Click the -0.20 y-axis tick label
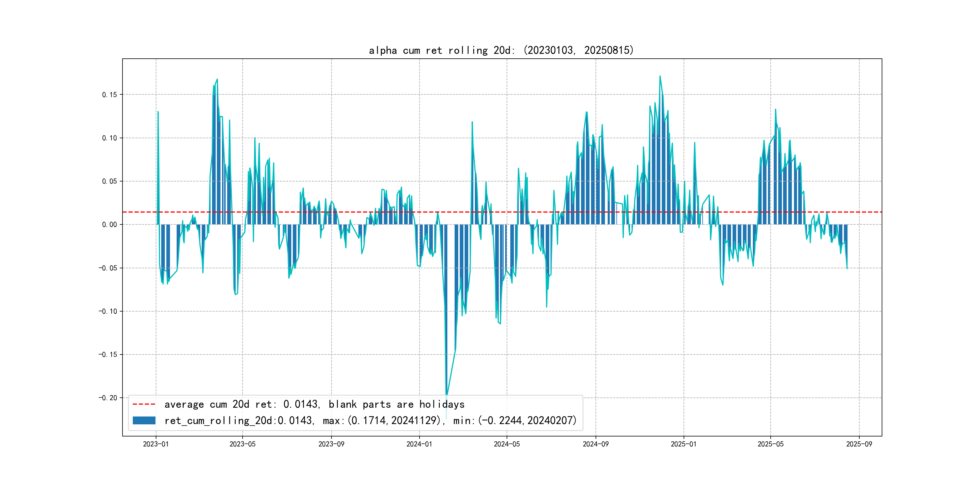 tap(108, 398)
